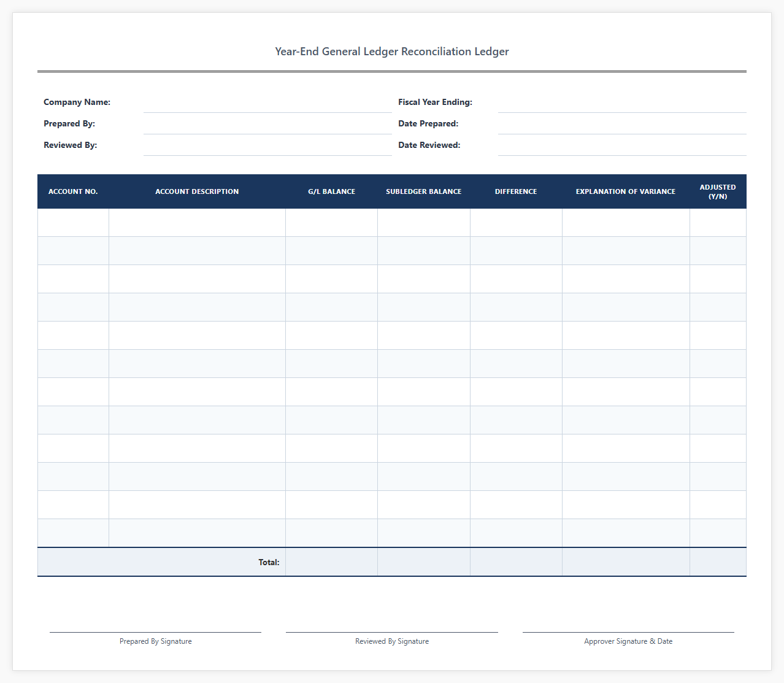Click the Approver Signature & Date line
784x683 pixels.
pyautogui.click(x=628, y=632)
